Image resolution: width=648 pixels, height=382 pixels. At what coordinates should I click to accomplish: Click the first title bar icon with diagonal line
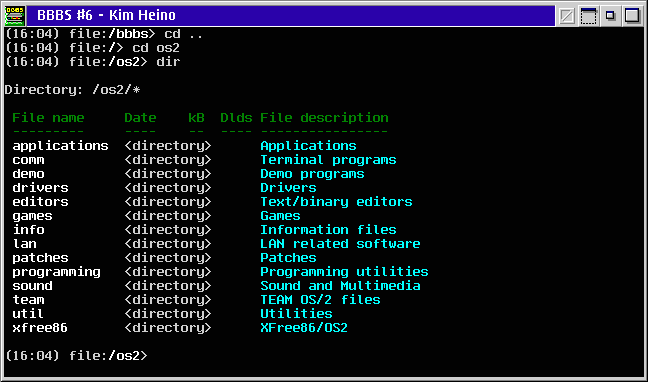click(x=567, y=16)
